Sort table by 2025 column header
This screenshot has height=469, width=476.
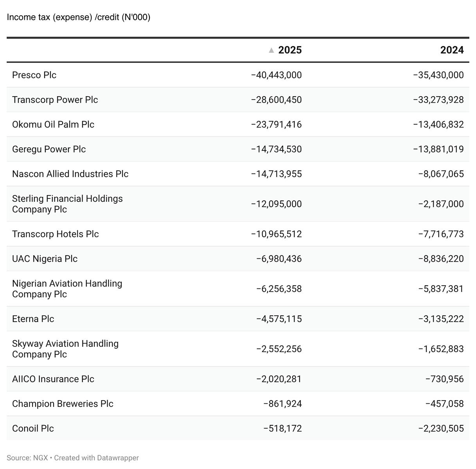pyautogui.click(x=290, y=50)
